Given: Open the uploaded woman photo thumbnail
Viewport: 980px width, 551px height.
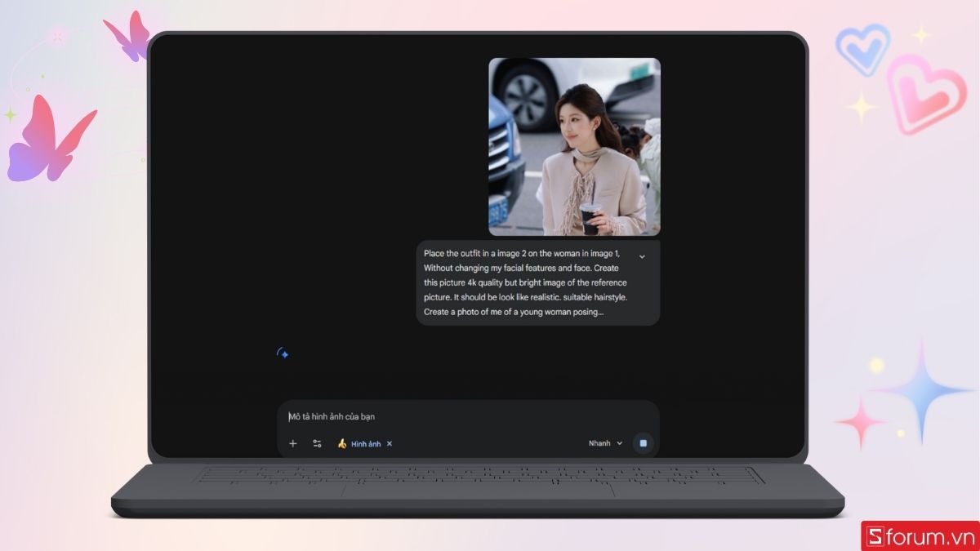Looking at the screenshot, I should pos(574,147).
